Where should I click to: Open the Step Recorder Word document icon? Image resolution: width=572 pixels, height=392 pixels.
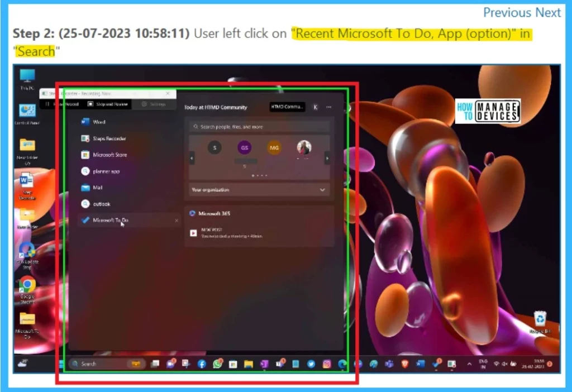pyautogui.click(x=27, y=187)
